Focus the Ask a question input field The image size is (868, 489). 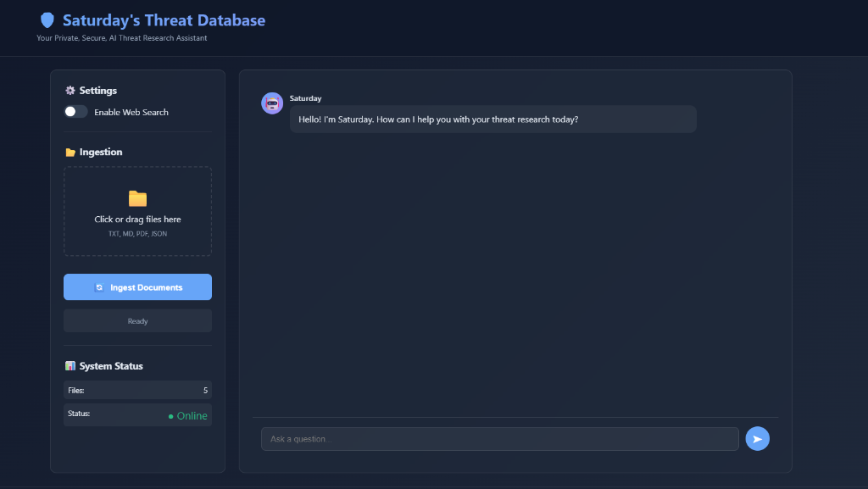pos(500,439)
